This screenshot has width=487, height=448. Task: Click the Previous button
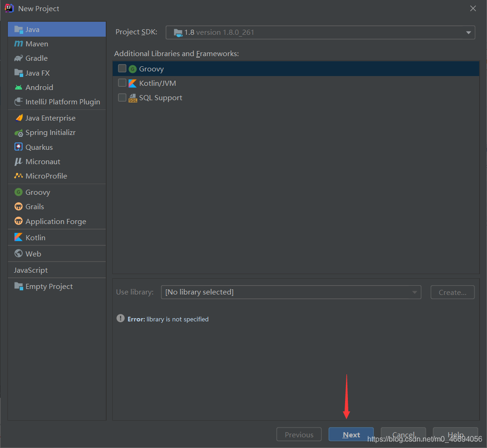tap(299, 435)
